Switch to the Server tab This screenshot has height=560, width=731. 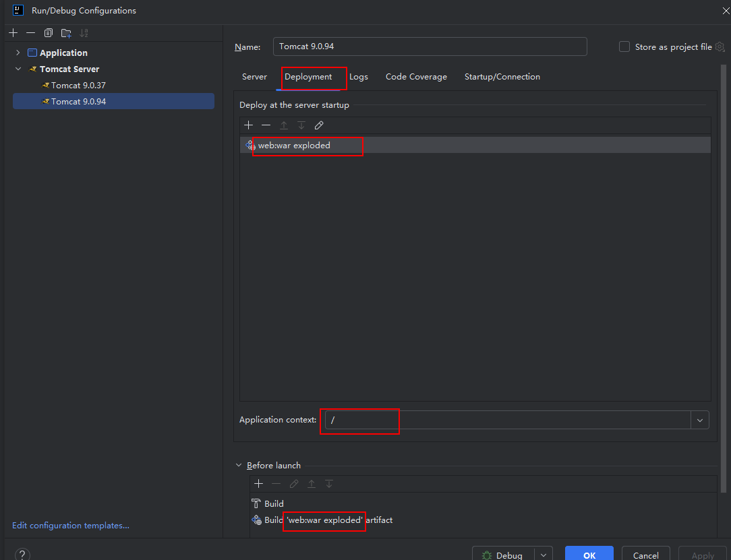click(254, 77)
